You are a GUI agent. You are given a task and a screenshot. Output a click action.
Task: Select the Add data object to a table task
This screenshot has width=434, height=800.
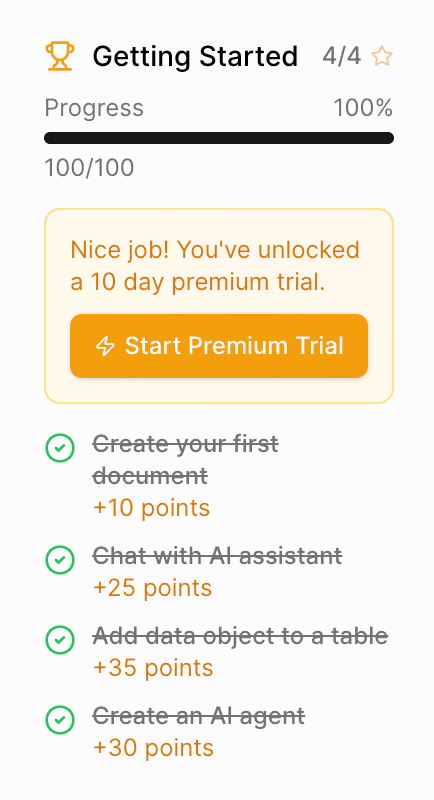241,636
